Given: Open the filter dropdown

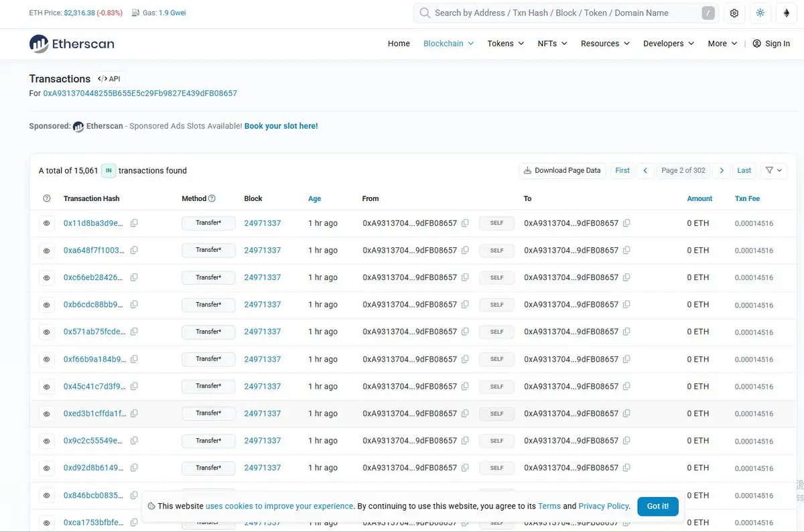Looking at the screenshot, I should tap(773, 171).
